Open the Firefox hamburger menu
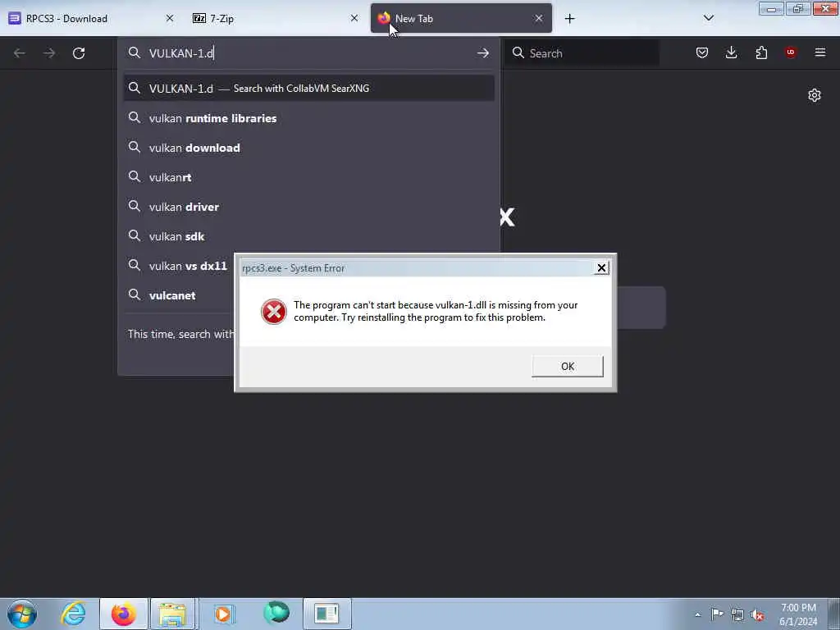This screenshot has width=840, height=630. [820, 52]
